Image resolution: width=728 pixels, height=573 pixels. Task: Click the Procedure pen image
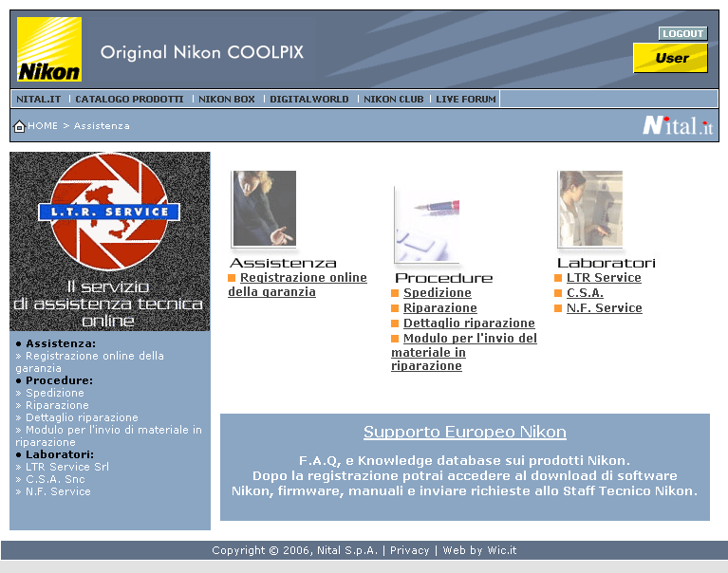[x=427, y=225]
